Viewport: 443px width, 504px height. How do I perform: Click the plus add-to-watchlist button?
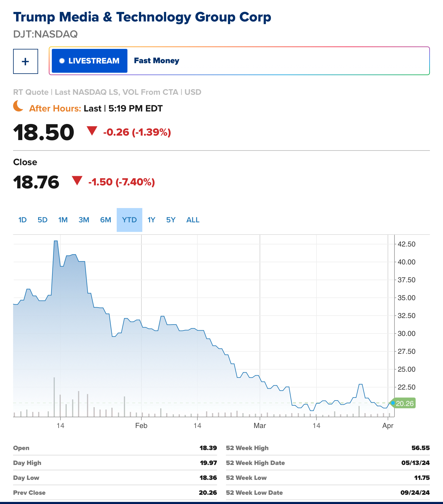tap(26, 61)
